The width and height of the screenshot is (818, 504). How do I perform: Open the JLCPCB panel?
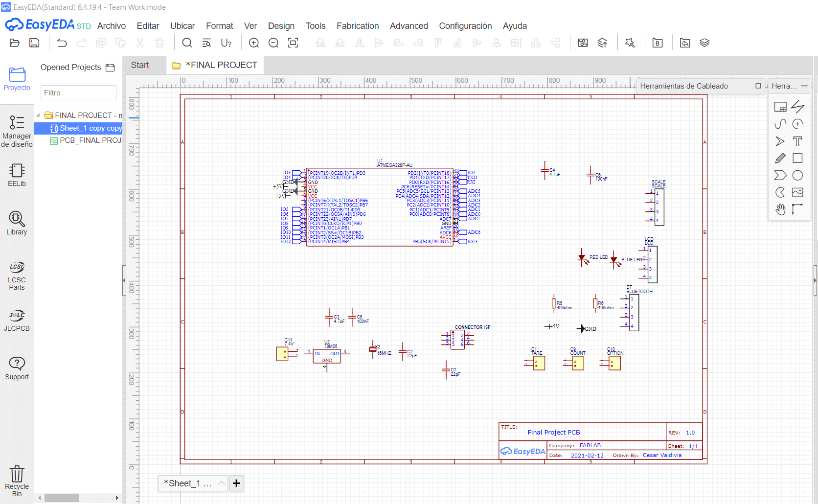[17, 321]
